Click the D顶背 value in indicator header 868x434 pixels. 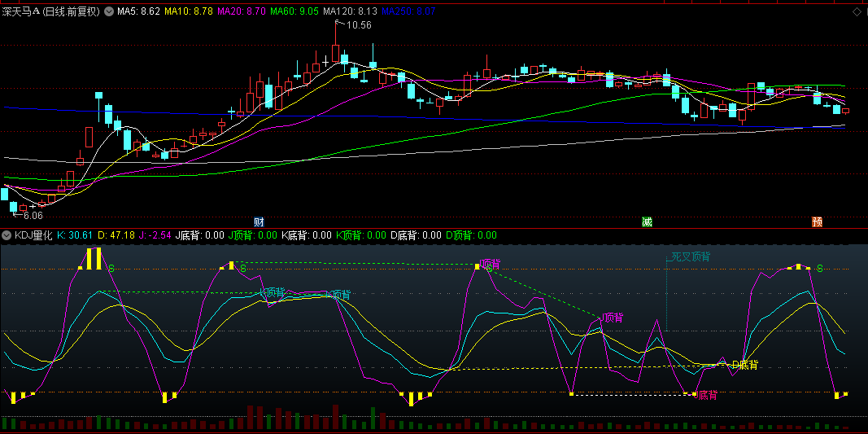click(x=471, y=235)
